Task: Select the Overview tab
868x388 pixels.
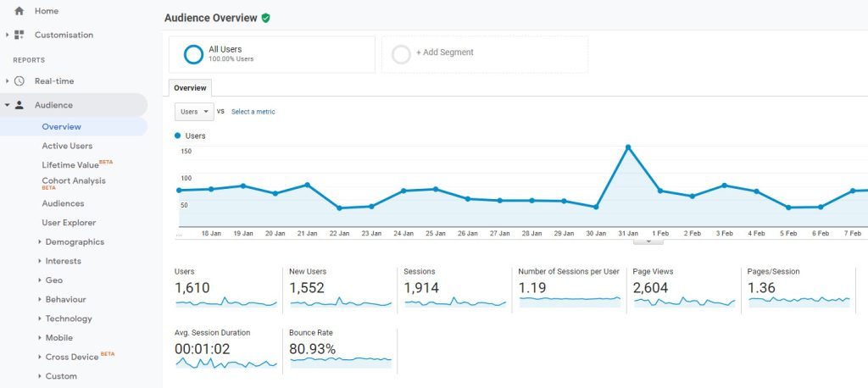Action: point(190,88)
